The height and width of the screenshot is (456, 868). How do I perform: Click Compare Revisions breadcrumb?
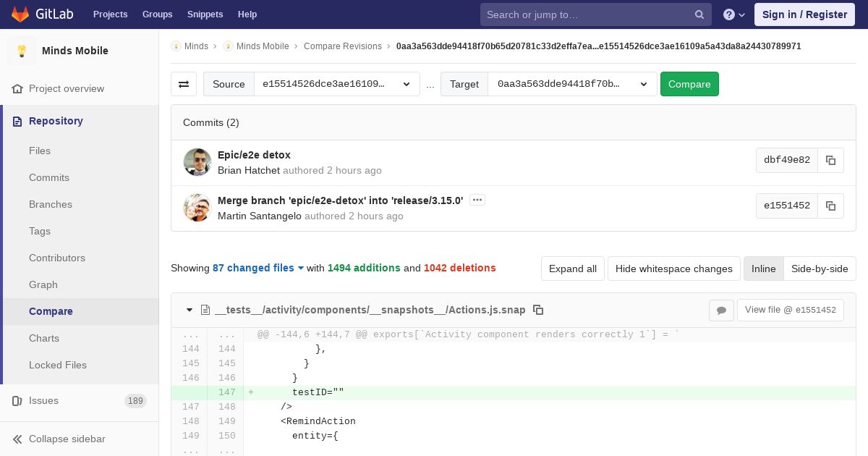(x=343, y=46)
